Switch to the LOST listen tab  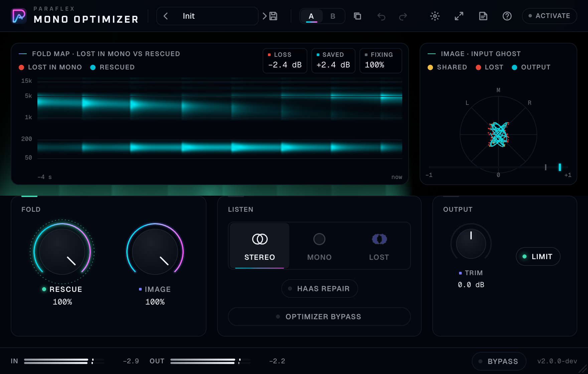[x=379, y=246]
